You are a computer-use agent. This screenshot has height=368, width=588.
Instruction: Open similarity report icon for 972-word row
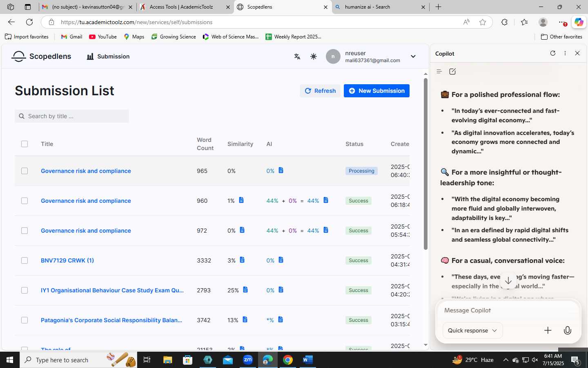242,230
